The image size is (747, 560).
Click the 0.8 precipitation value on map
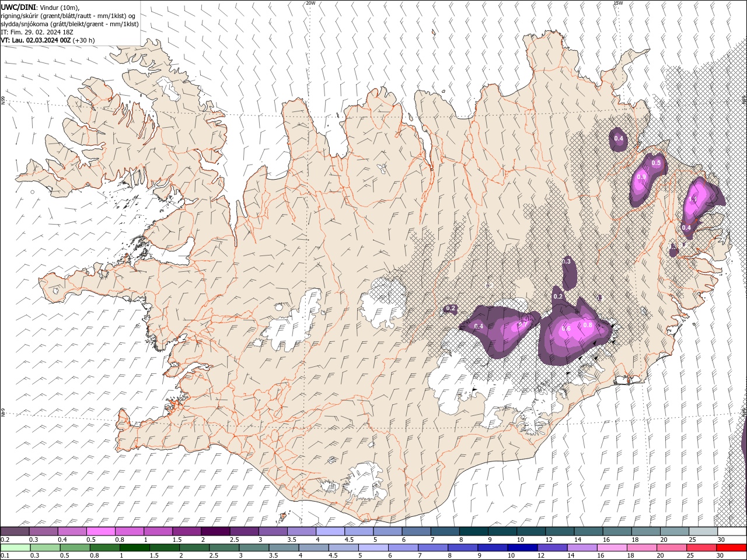pyautogui.click(x=588, y=325)
